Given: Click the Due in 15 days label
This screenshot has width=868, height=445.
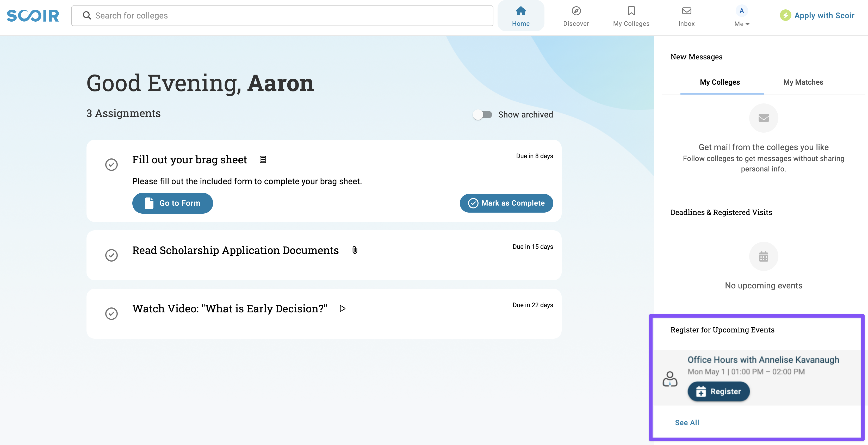Looking at the screenshot, I should [533, 247].
